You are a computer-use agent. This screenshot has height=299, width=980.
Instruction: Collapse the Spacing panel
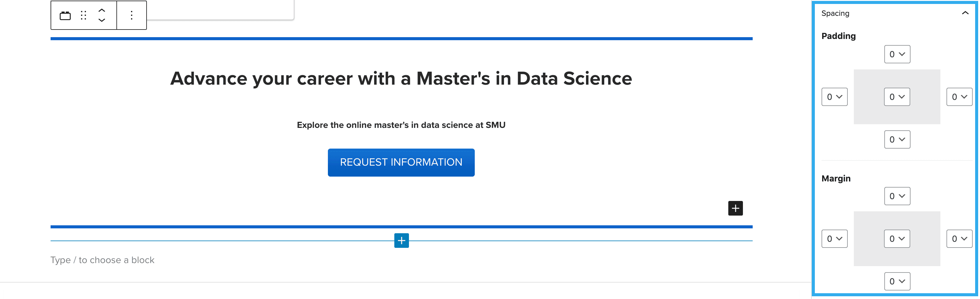[x=965, y=13]
